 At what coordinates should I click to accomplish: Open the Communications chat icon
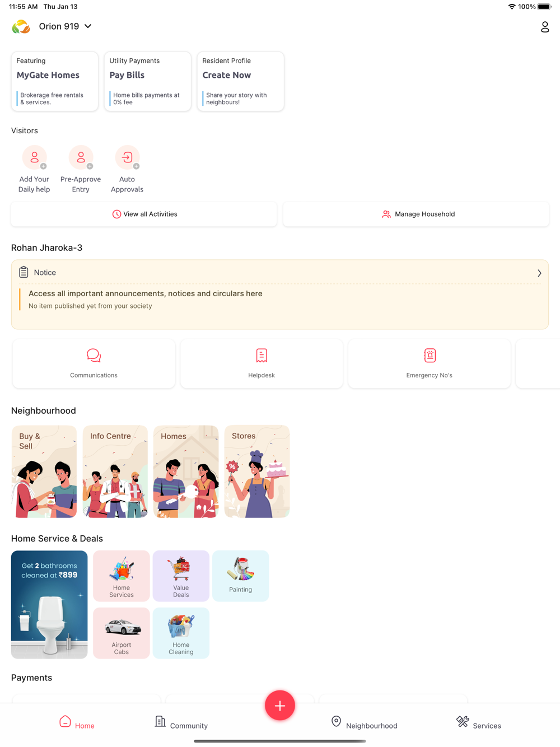click(94, 356)
